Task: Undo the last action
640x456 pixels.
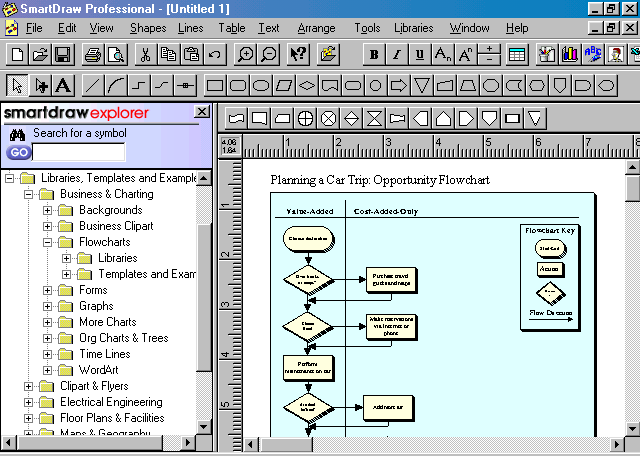Action: pyautogui.click(x=215, y=55)
